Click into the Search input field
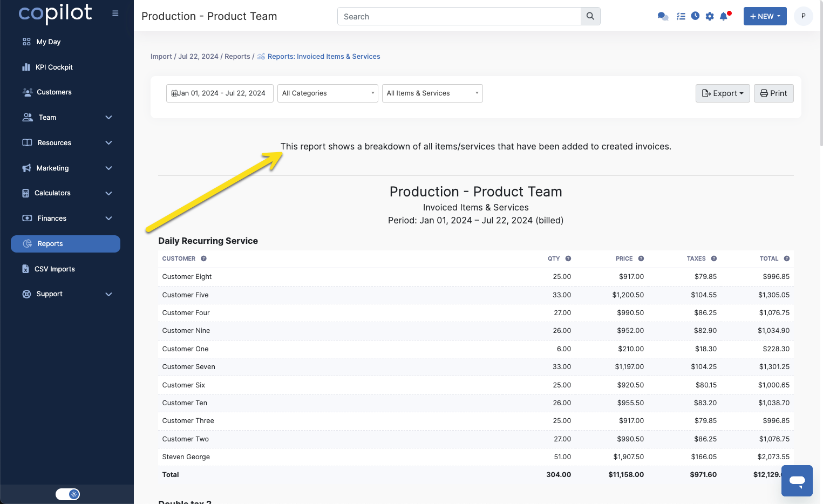This screenshot has width=823, height=504. click(459, 16)
